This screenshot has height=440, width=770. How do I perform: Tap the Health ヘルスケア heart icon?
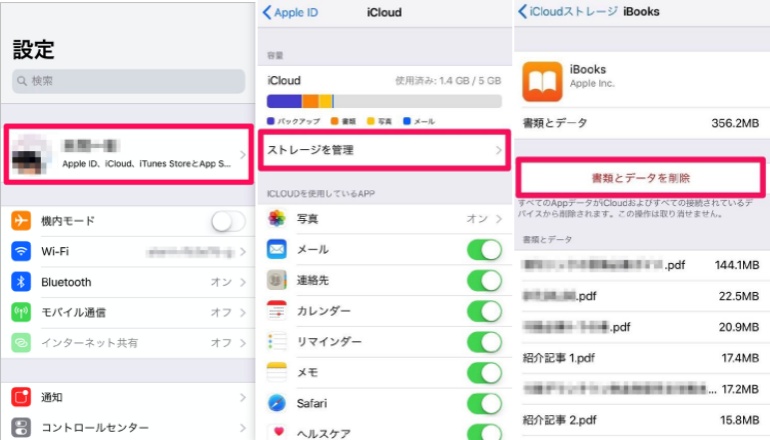click(278, 432)
